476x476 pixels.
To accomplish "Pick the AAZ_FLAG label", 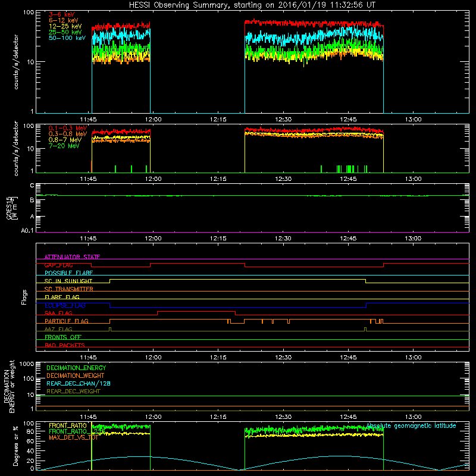I will [x=58, y=329].
